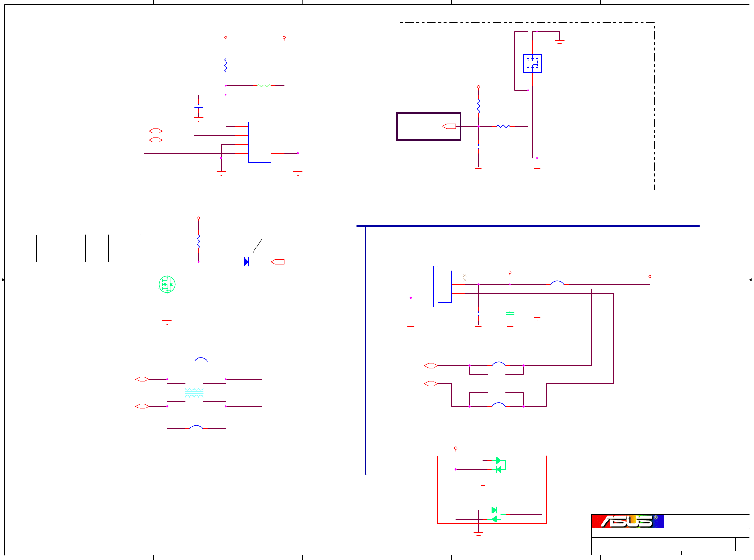This screenshot has height=560, width=754.
Task: Select the ground symbol right of the blue IC
Action: 298,174
